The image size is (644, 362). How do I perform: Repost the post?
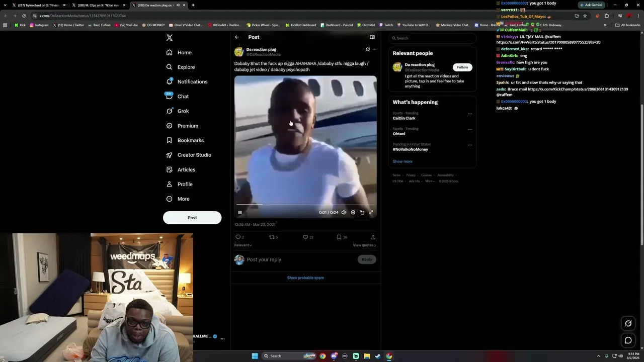[x=272, y=237]
